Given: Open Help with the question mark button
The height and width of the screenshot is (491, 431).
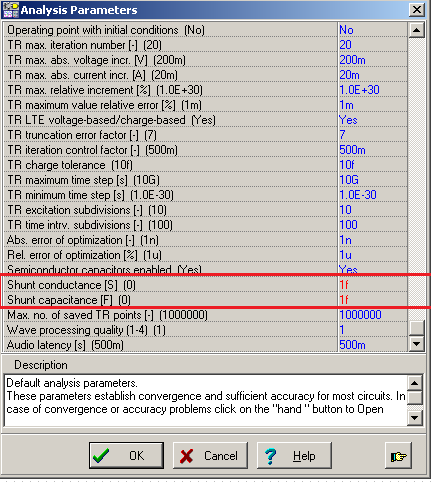Looking at the screenshot, I should tap(294, 456).
